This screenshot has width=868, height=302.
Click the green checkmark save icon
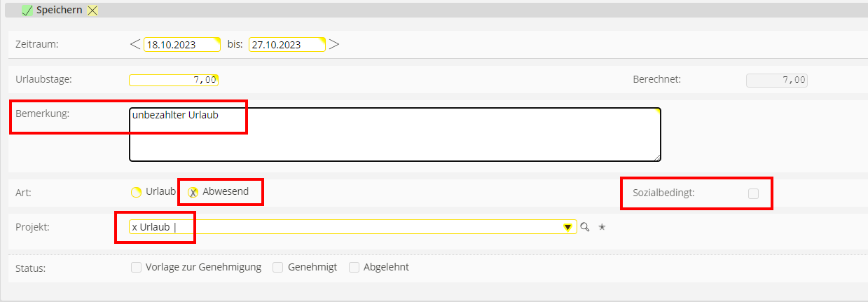(28, 11)
